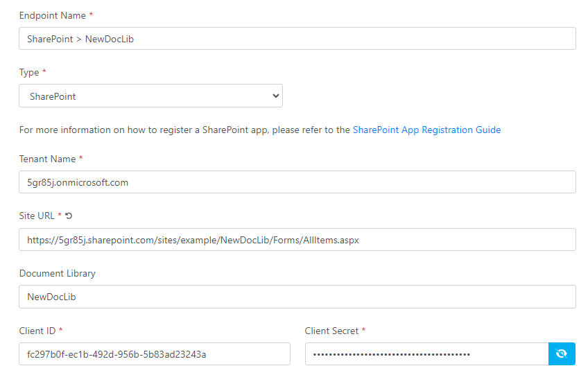Click the Site URL label text
This screenshot has width=588, height=384.
coord(37,216)
